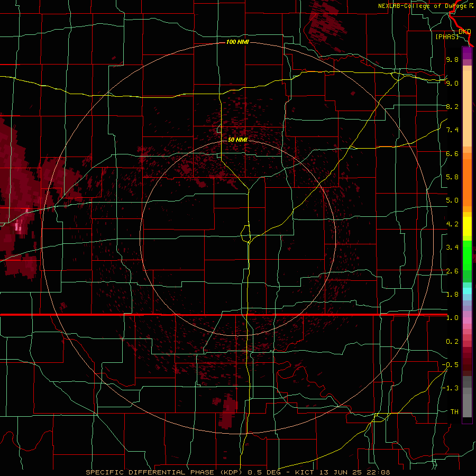Click the KDP product caption at bottom
Image resolution: width=476 pixels, height=476 pixels.
pos(238,472)
